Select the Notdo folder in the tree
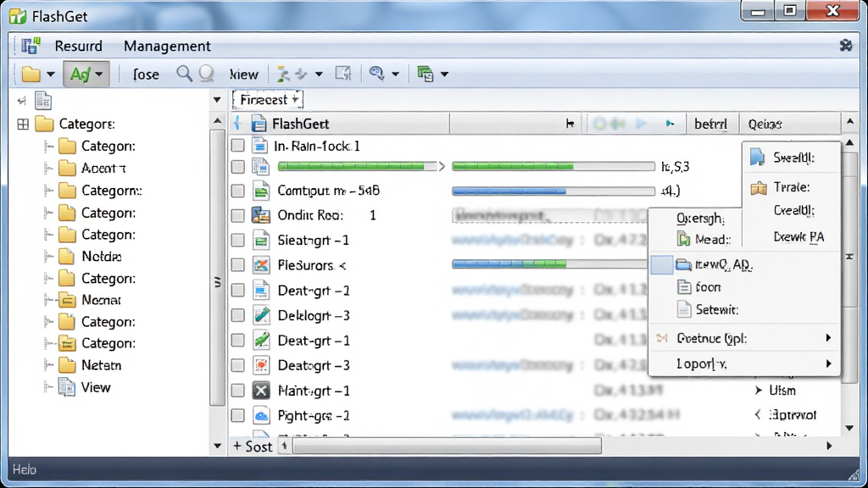The width and height of the screenshot is (868, 488). (90, 257)
